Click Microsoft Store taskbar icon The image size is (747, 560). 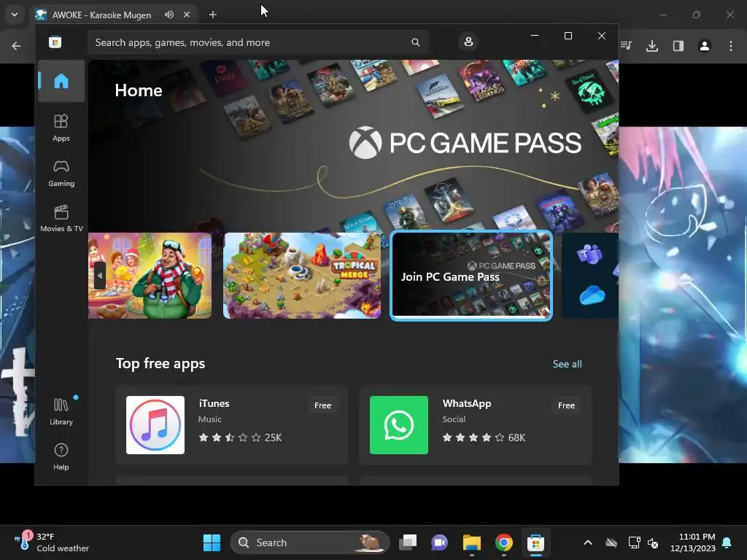click(536, 542)
